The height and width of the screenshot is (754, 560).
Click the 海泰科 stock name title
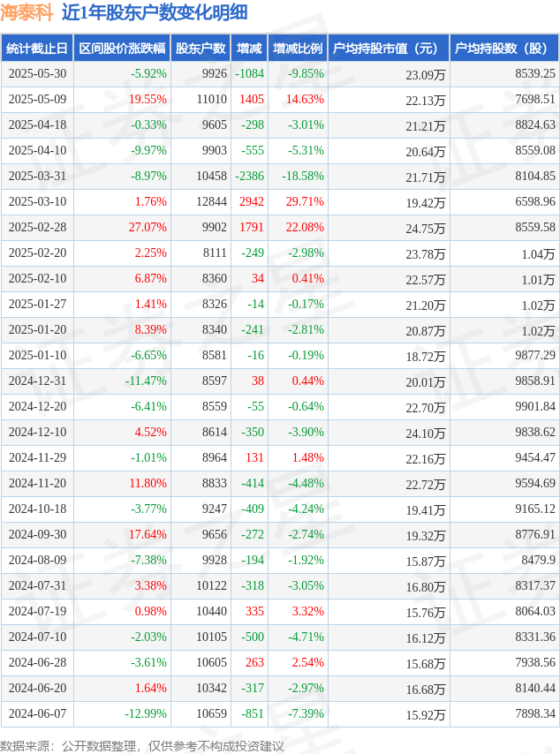point(26,12)
